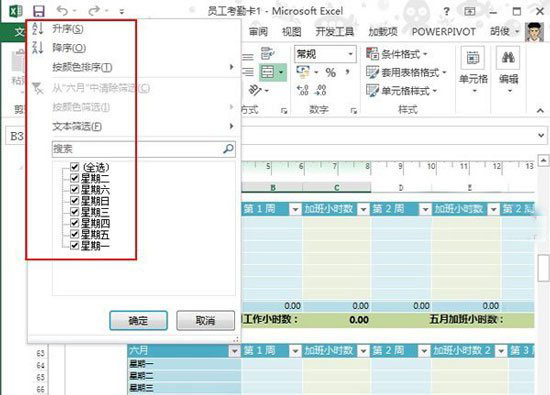Open 套用表格格式 table format menu
The height and width of the screenshot is (395, 550).
[406, 73]
